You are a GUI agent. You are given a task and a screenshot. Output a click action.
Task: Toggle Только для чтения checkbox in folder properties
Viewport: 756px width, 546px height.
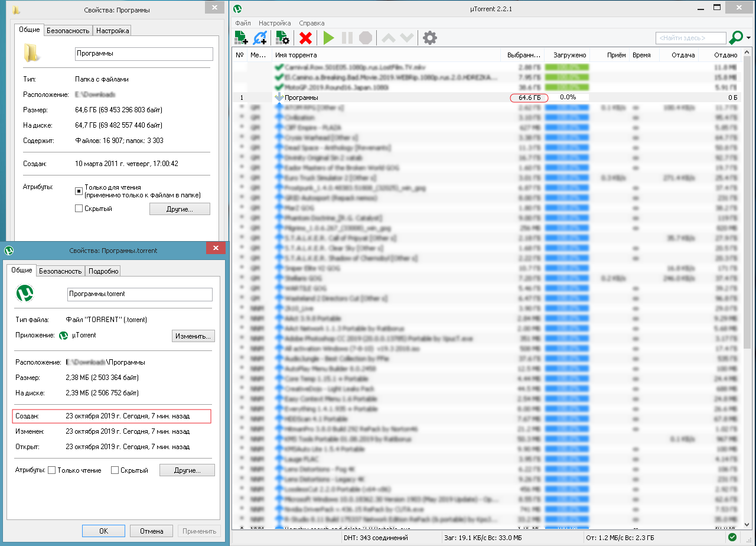point(79,191)
